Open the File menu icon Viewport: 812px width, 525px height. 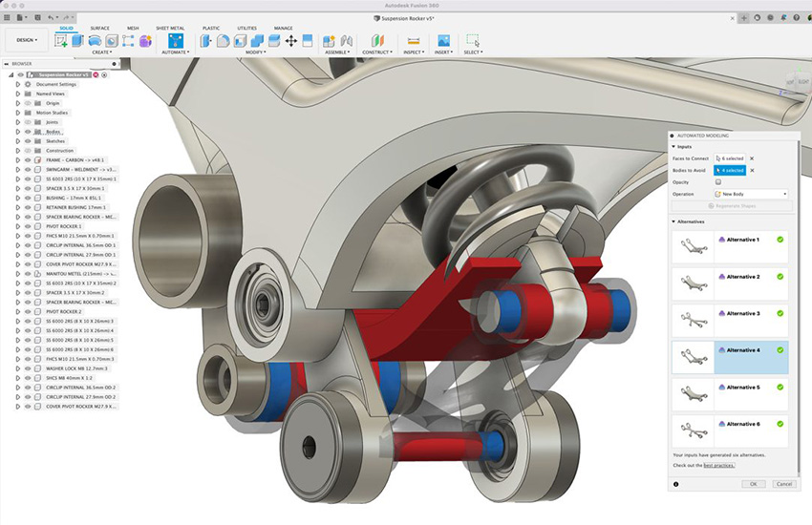tap(20, 17)
